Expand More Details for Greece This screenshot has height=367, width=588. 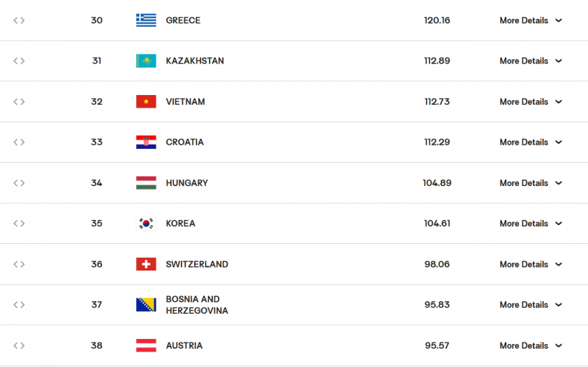tap(531, 21)
